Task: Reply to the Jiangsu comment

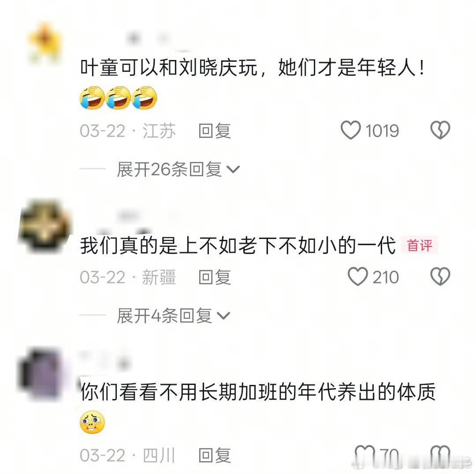Action: click(215, 131)
